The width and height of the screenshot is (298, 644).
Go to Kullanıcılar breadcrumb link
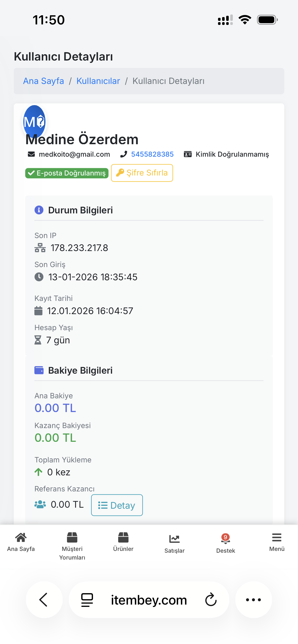[98, 81]
